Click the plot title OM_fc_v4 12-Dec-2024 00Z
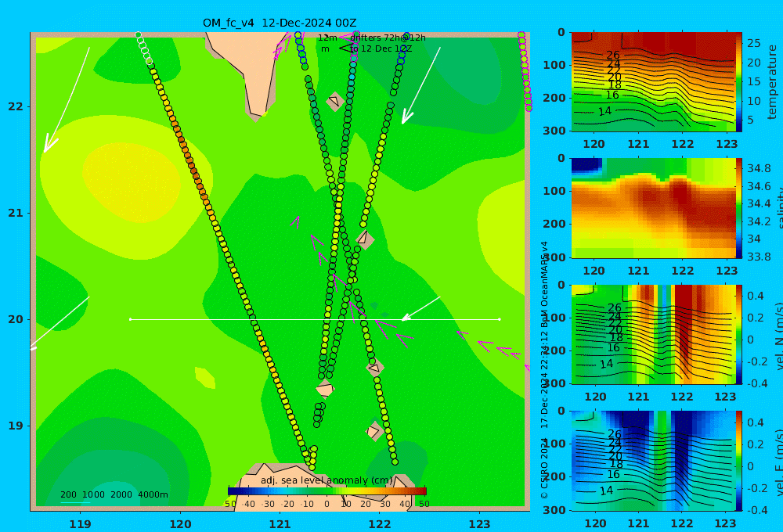This screenshot has width=783, height=532. (280, 23)
